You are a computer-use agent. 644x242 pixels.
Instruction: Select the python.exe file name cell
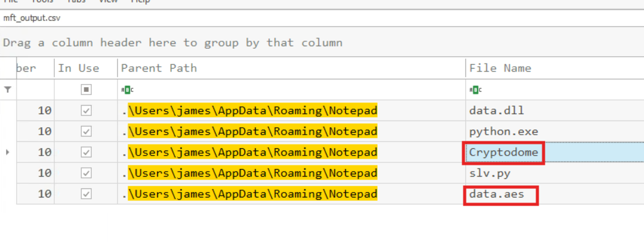coord(555,131)
